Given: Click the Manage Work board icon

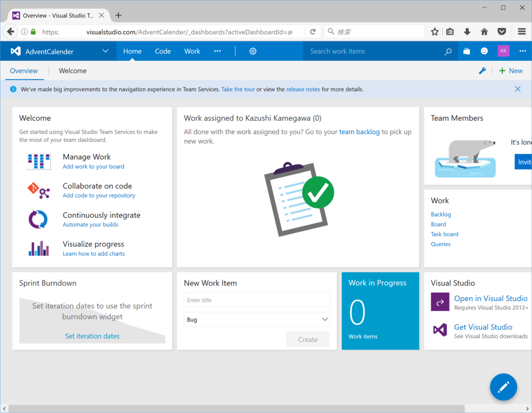Looking at the screenshot, I should (x=38, y=161).
